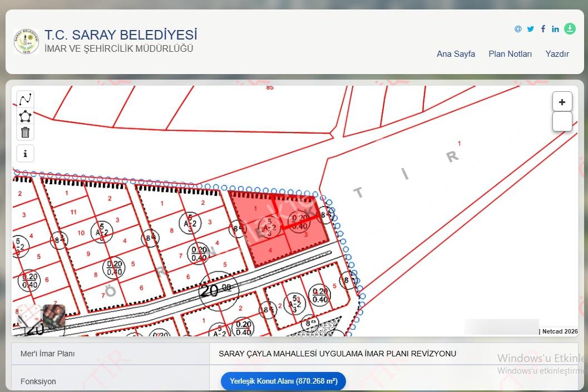
Task: Click the trash delete drawings icon
Action: (x=25, y=132)
